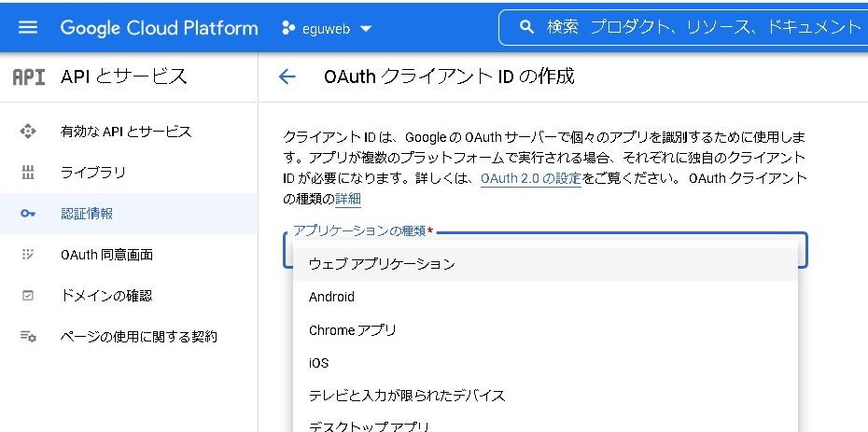The image size is (868, 432).
Task: Click the search magnifier icon
Action: coord(527,27)
